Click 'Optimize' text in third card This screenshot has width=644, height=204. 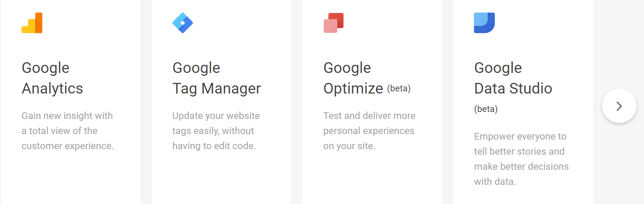tap(353, 89)
